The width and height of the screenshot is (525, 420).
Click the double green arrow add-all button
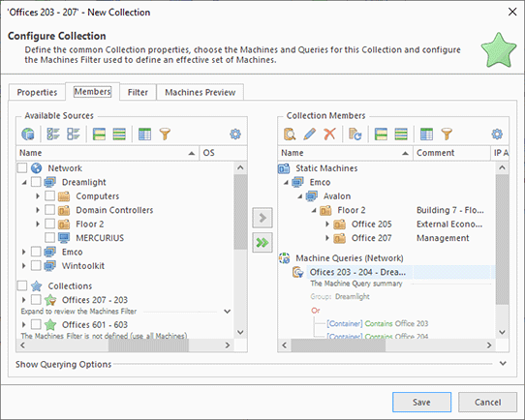click(262, 243)
